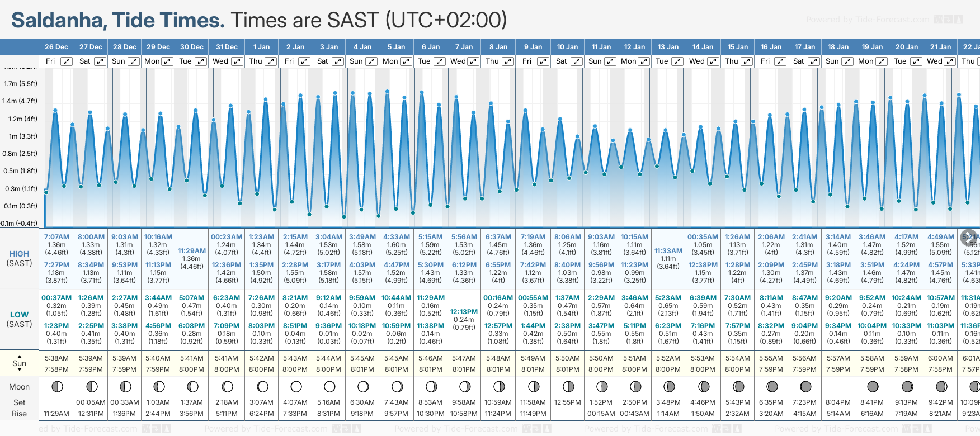Click the Powered by Tide-Forecast.com link
The height and width of the screenshot is (436, 980).
pyautogui.click(x=868, y=20)
